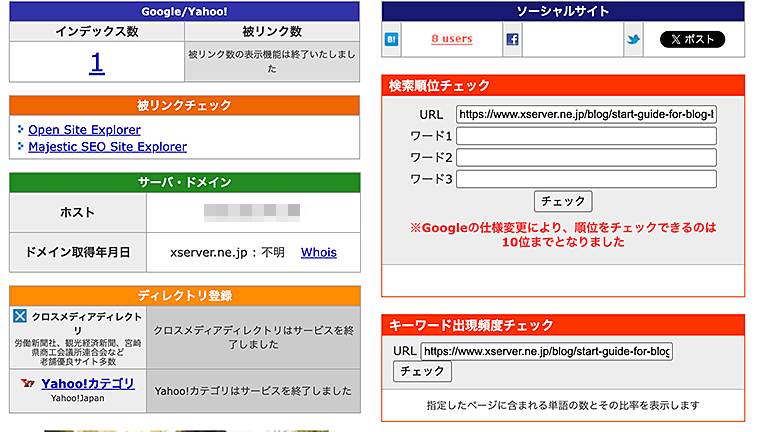Image resolution: width=760 pixels, height=432 pixels.
Task: Click チェック button in 検索順位チェック
Action: pos(563,201)
